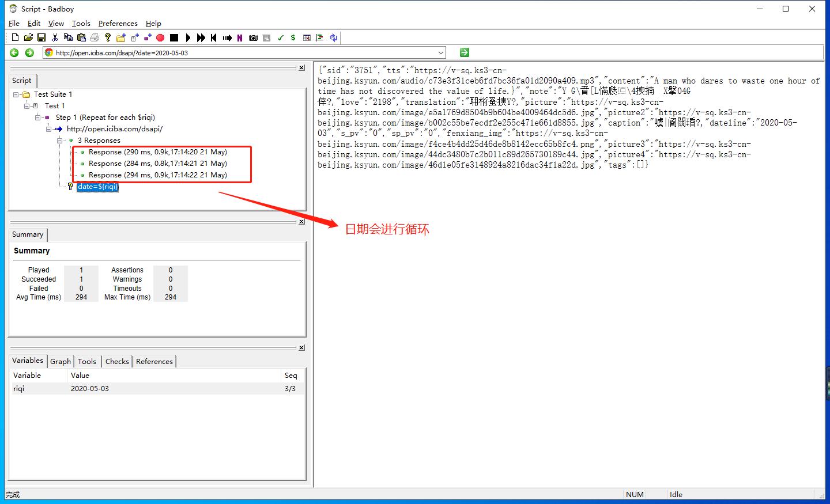The width and height of the screenshot is (830, 504).
Task: Select the Script tab
Action: pos(22,81)
